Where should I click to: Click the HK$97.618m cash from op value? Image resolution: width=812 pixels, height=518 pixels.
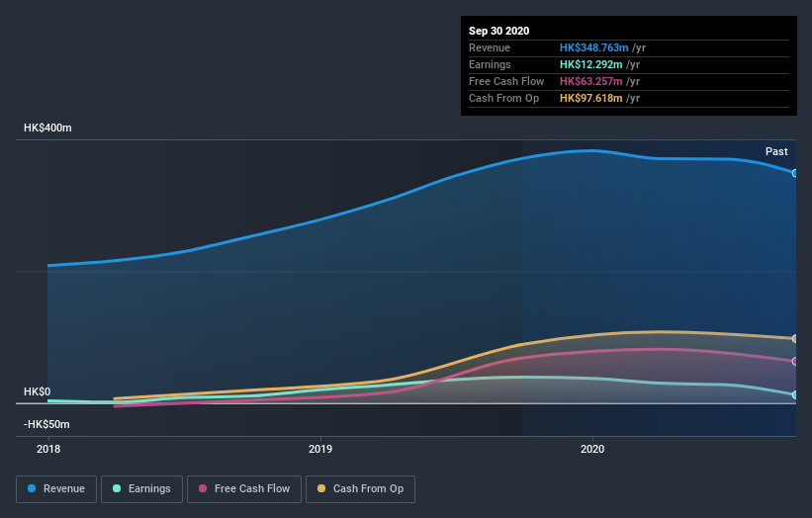click(590, 98)
